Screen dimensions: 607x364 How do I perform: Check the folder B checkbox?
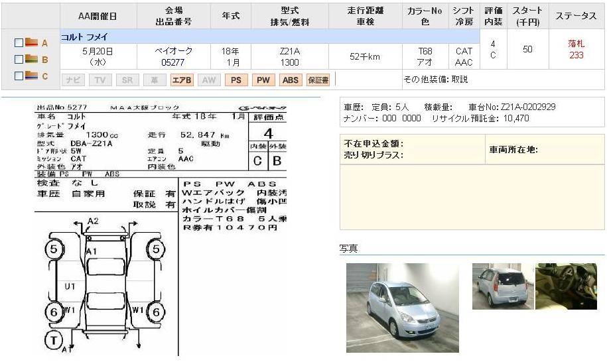point(19,60)
